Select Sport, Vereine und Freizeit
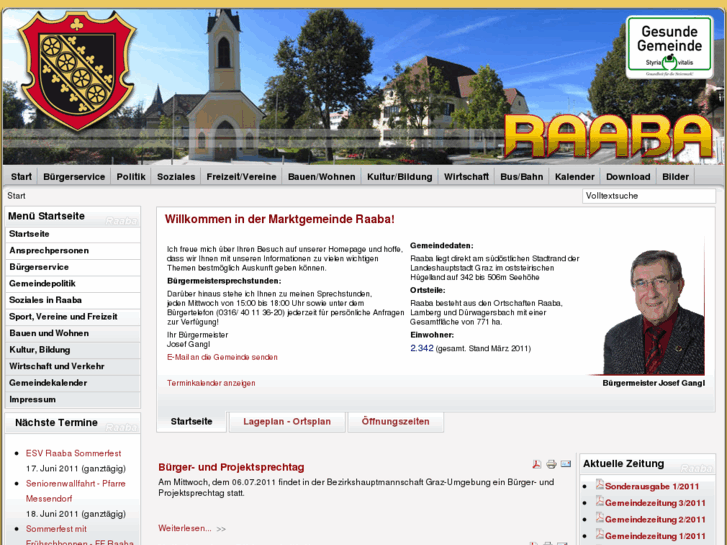727x545 pixels. click(73, 317)
